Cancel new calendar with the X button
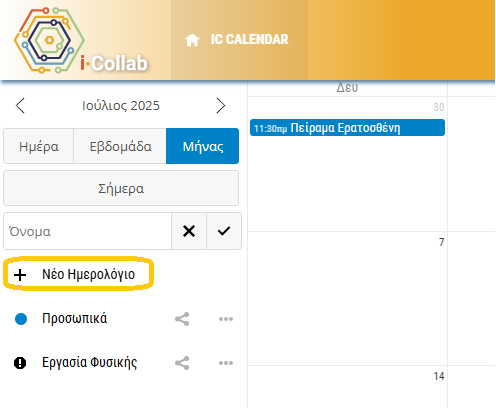Image resolution: width=496 pixels, height=408 pixels. coord(189,231)
